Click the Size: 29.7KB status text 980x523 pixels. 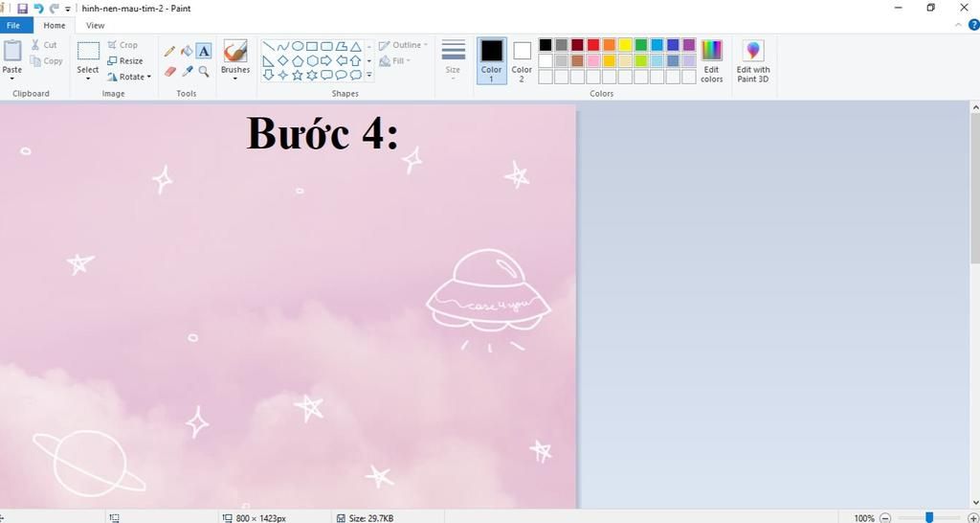(x=370, y=518)
